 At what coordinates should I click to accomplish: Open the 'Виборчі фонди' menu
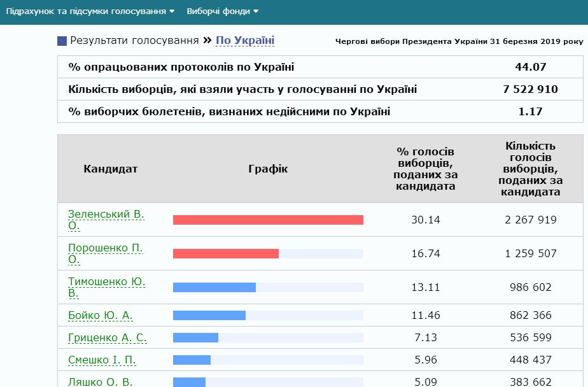(222, 11)
